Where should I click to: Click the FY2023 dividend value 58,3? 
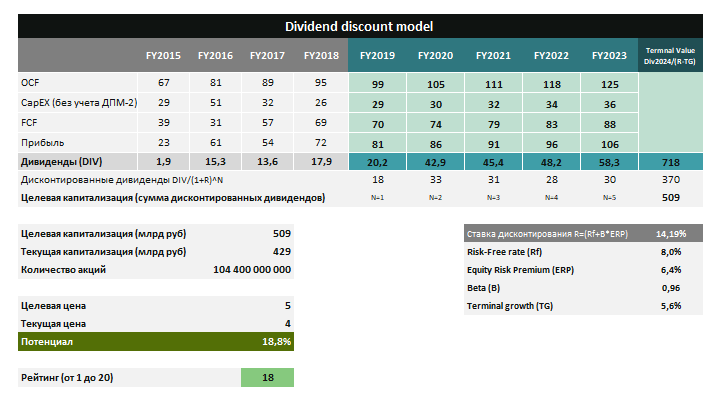click(609, 161)
